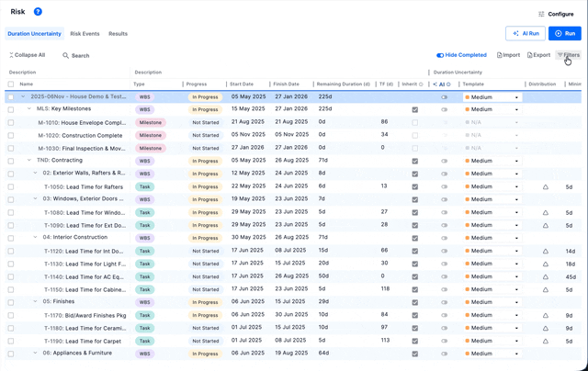Screen dimensions: 588x371
Task: Open the Filters funnel icon
Action: pyautogui.click(x=560, y=55)
